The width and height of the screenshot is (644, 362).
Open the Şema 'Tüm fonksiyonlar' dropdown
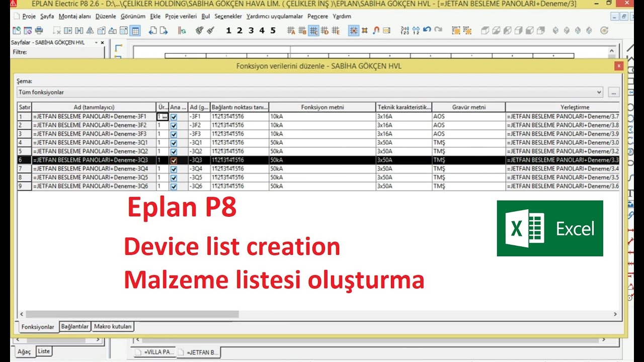point(599,93)
